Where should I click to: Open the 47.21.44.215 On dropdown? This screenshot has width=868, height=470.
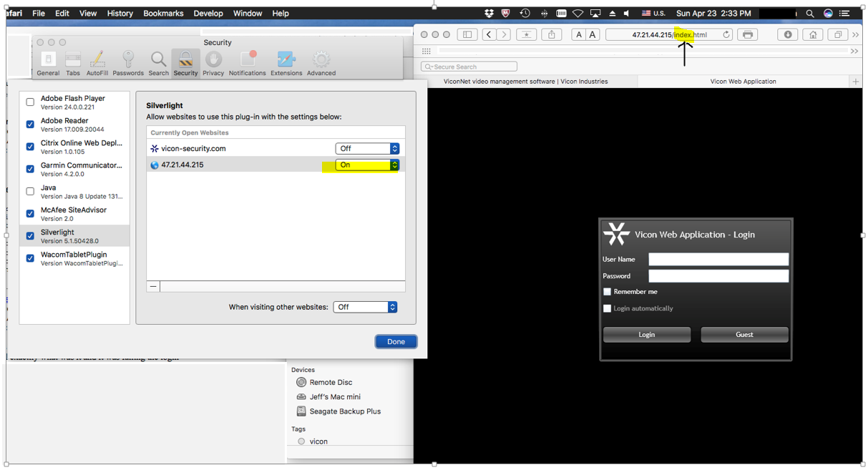[367, 165]
